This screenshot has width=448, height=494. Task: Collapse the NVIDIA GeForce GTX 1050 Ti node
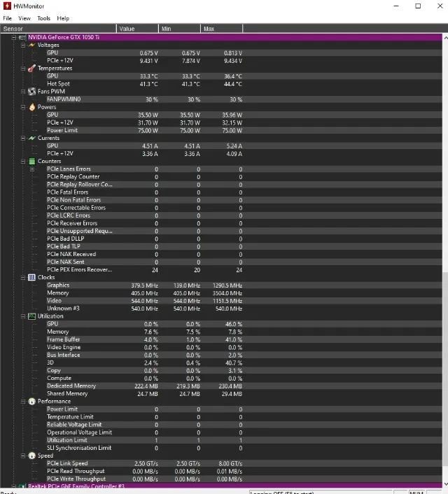14,38
